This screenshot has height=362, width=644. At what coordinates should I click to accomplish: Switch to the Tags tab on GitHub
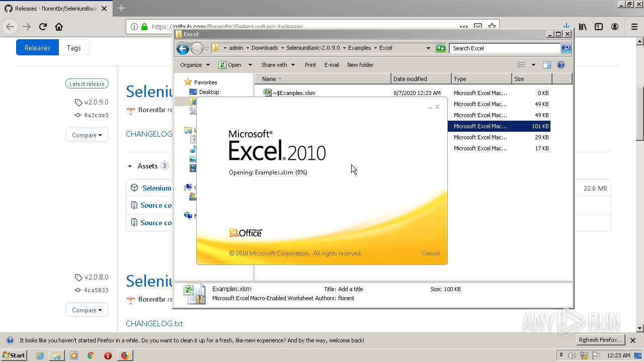point(73,48)
